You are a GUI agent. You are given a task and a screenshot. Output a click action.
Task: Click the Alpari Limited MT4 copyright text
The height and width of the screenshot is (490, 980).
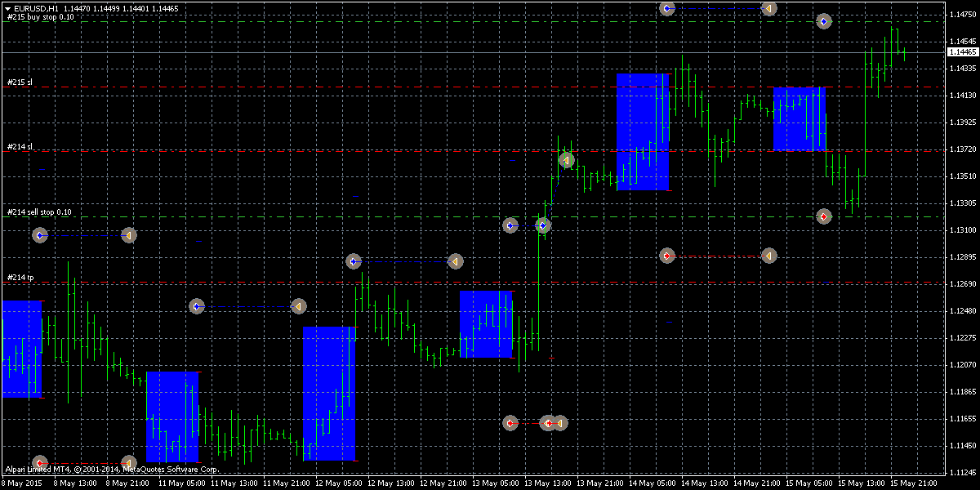(112, 470)
